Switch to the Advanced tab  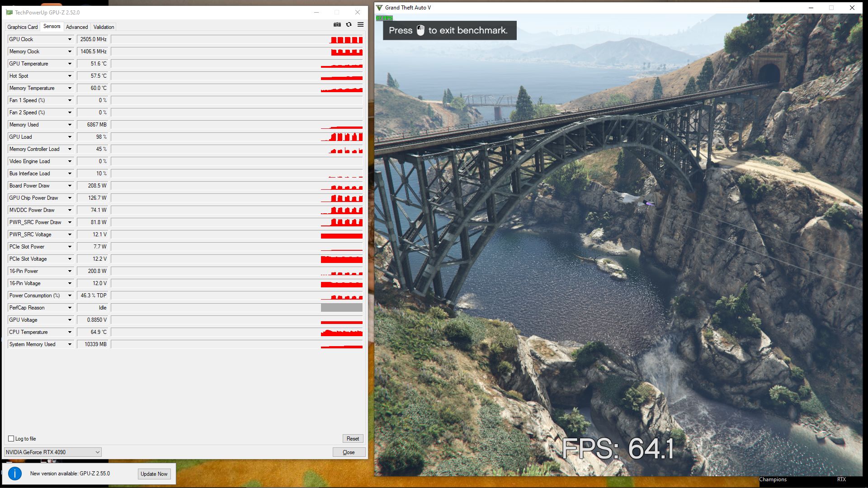(77, 27)
